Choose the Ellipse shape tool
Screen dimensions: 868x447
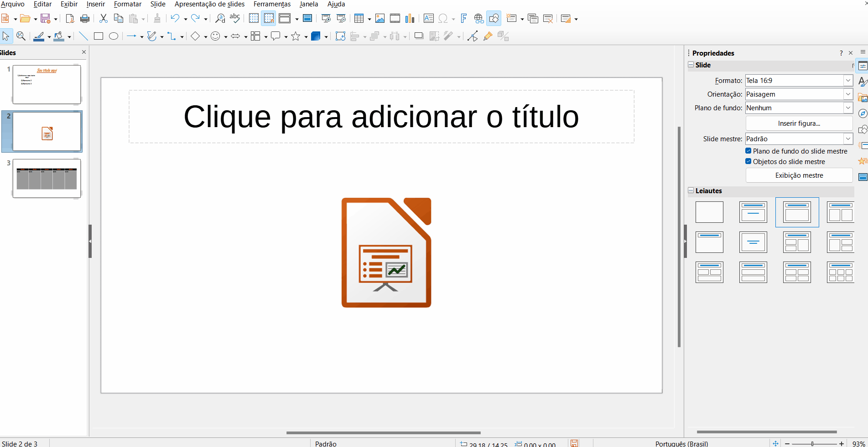[114, 36]
